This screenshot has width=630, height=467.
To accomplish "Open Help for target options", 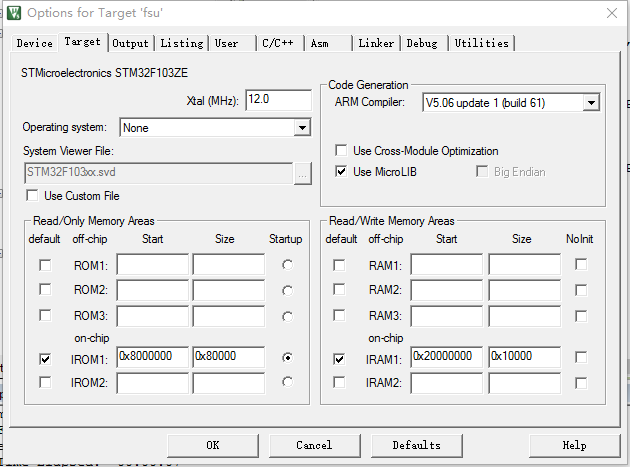I will (575, 445).
